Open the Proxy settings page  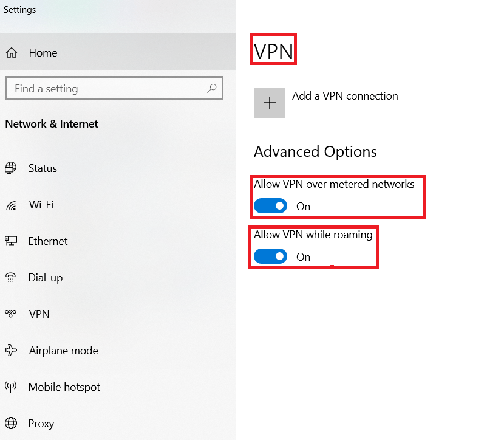[x=41, y=424]
